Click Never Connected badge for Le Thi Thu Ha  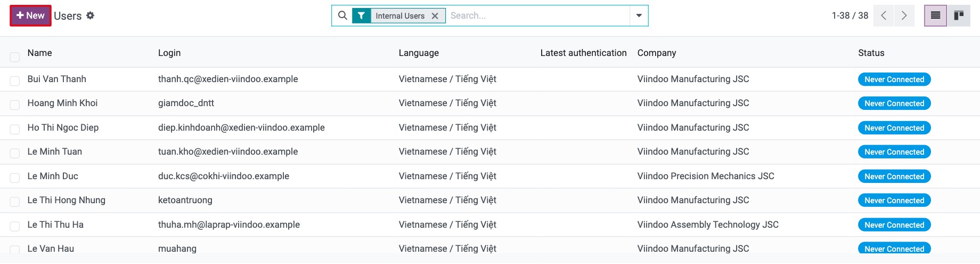[x=894, y=225]
